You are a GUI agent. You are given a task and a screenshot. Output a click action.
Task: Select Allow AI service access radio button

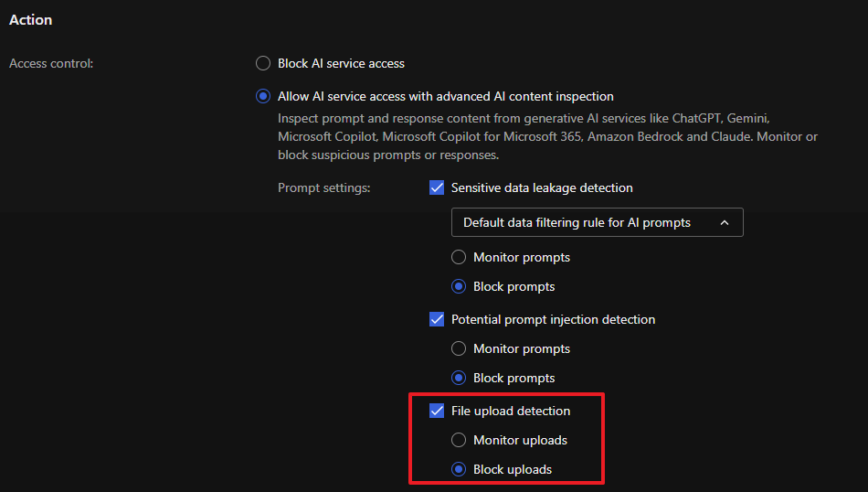pos(263,96)
